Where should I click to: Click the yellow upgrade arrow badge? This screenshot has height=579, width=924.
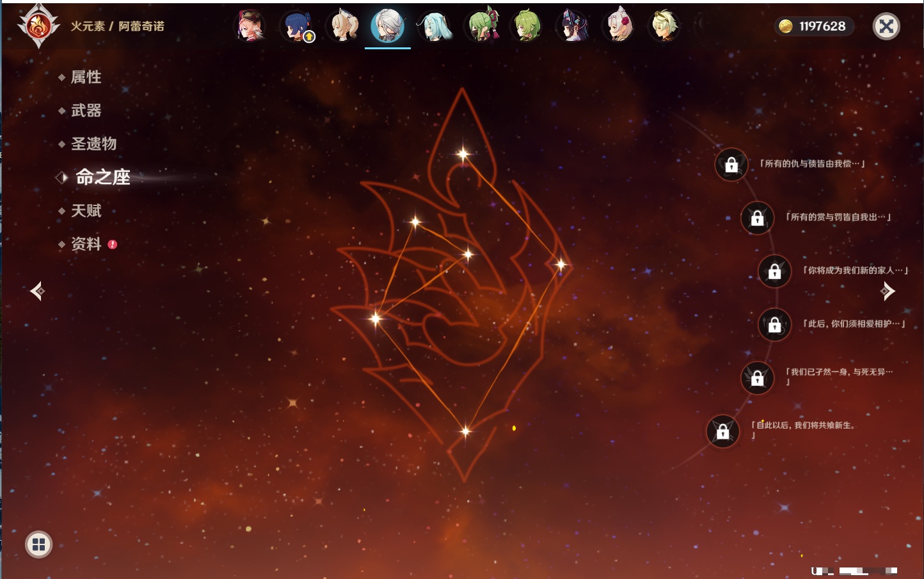coord(309,37)
